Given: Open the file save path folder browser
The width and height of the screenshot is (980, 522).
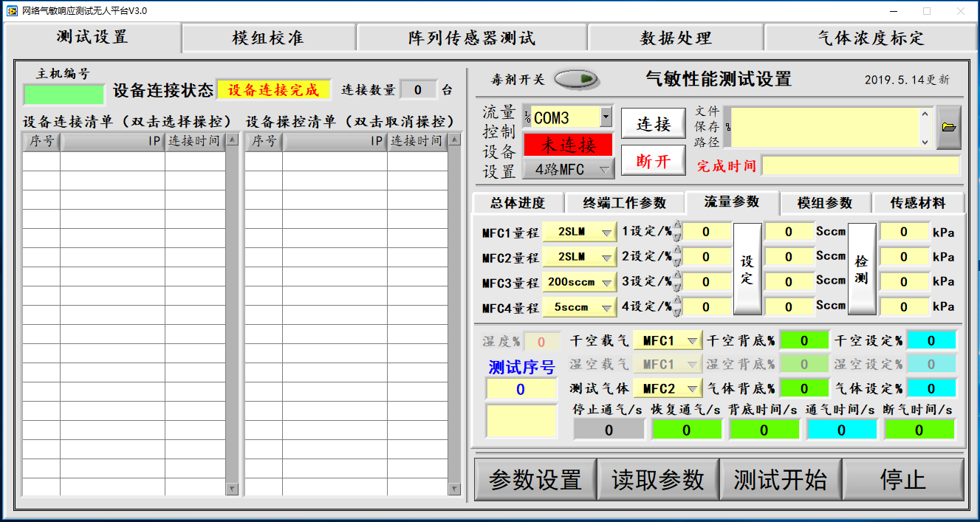Looking at the screenshot, I should coord(949,128).
